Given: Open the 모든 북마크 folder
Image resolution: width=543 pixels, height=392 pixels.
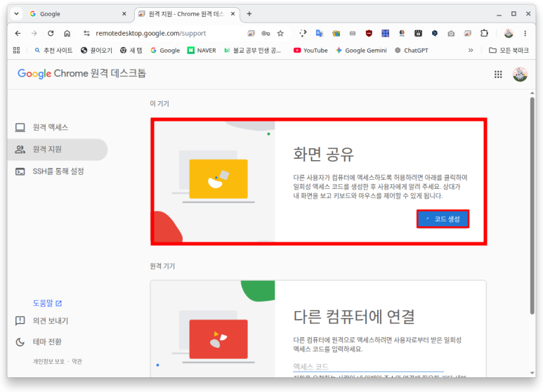Looking at the screenshot, I should pos(509,50).
